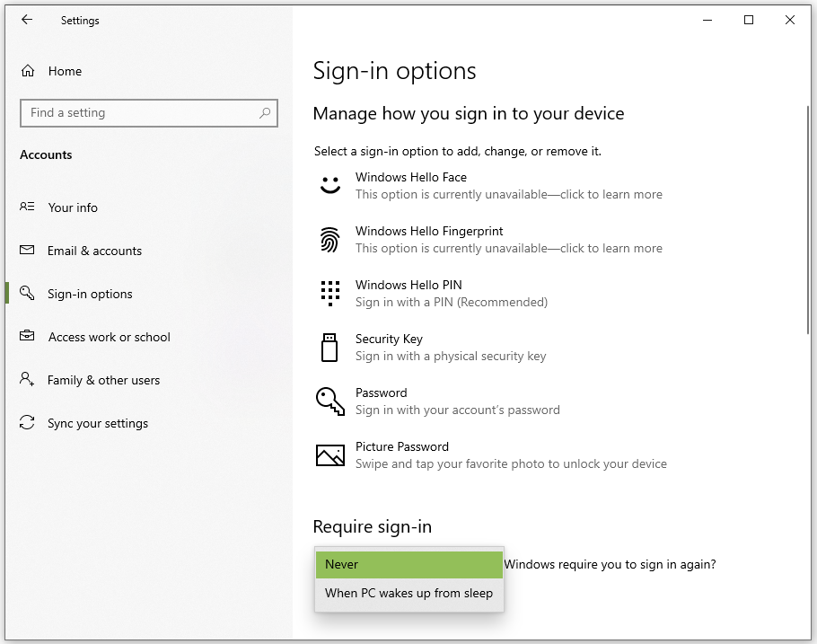Click the Windows Hello Fingerprint icon

(x=329, y=240)
